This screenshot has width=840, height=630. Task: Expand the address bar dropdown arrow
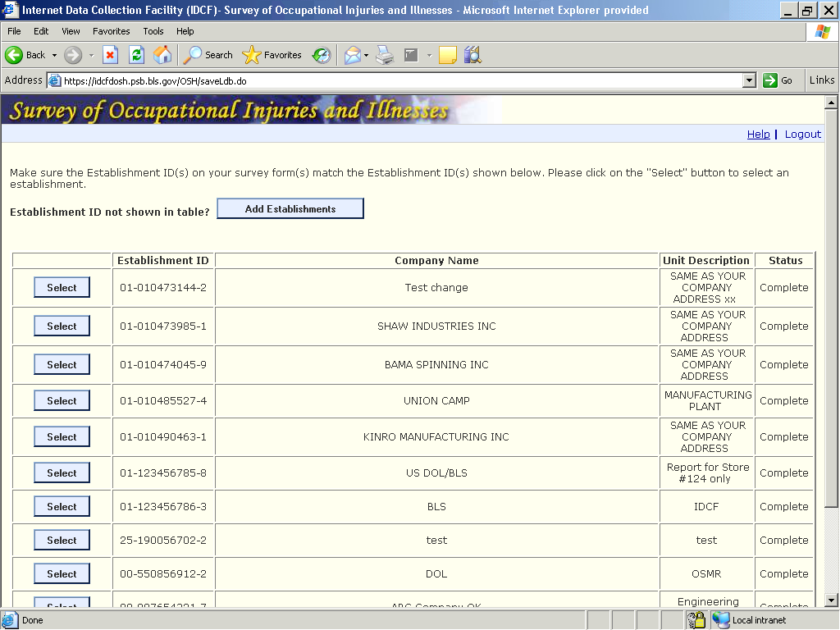(749, 80)
